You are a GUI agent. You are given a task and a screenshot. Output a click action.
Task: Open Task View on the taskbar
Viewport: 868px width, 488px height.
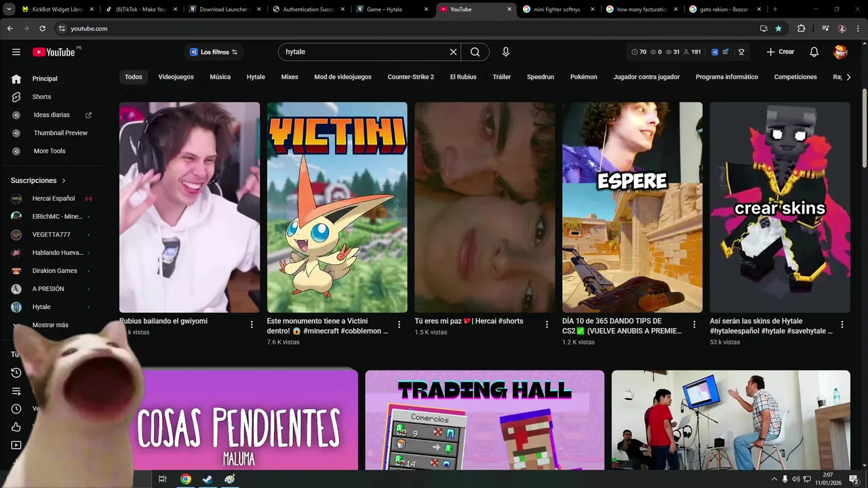pyautogui.click(x=163, y=479)
